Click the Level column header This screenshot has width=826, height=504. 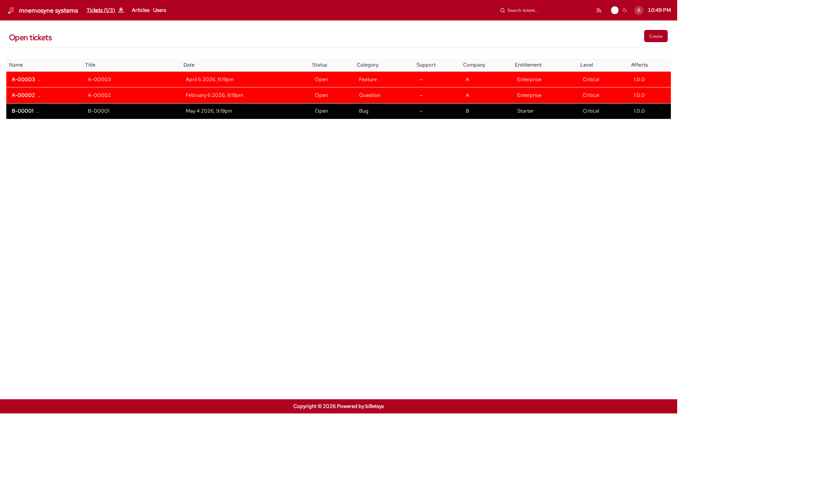pos(586,65)
